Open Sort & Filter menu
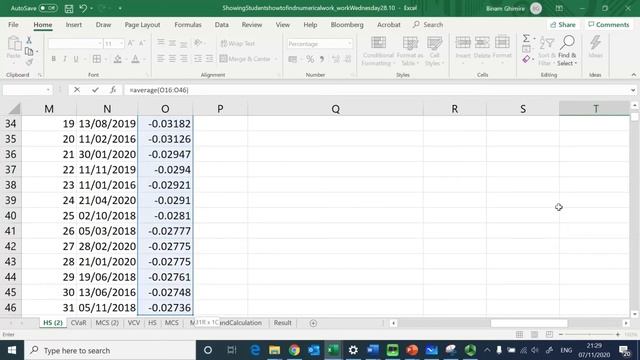Screen dimensions: 640x360 (x=547, y=51)
